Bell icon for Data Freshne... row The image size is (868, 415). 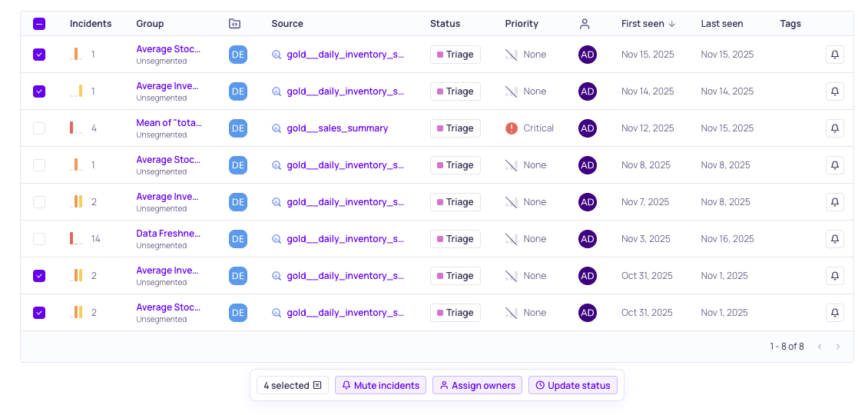(x=835, y=239)
